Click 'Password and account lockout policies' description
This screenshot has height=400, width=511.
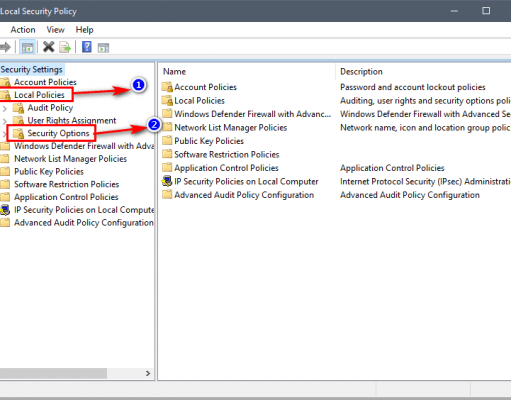[x=413, y=87]
